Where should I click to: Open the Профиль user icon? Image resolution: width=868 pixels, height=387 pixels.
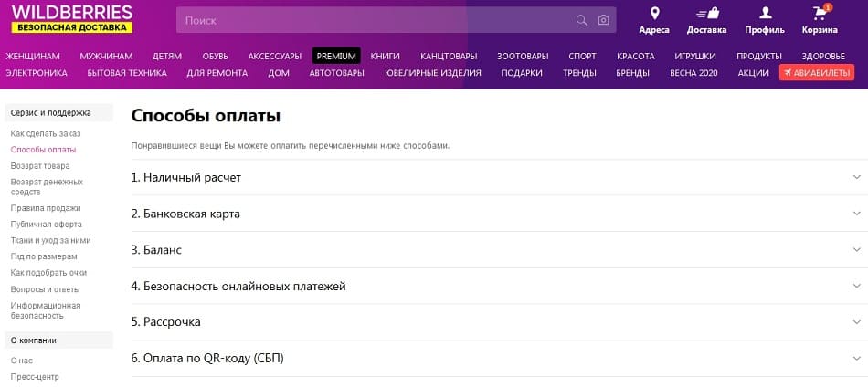tap(765, 14)
